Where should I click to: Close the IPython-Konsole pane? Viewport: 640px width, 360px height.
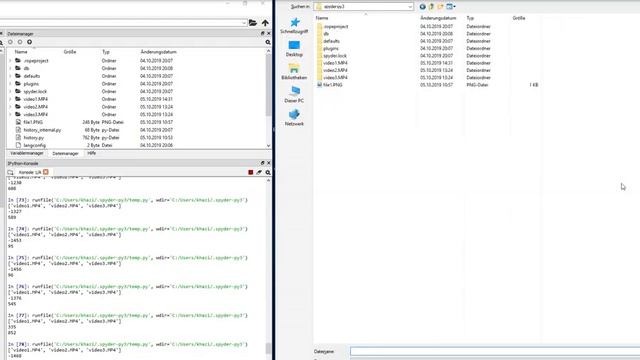pyautogui.click(x=269, y=163)
